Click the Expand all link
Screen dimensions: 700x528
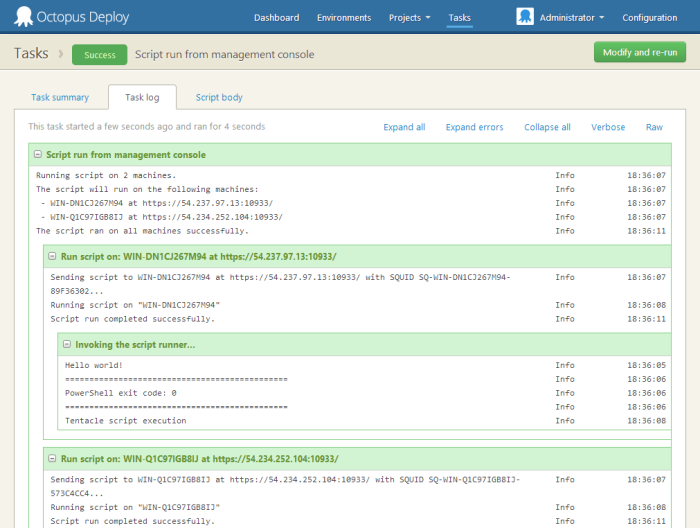point(404,128)
